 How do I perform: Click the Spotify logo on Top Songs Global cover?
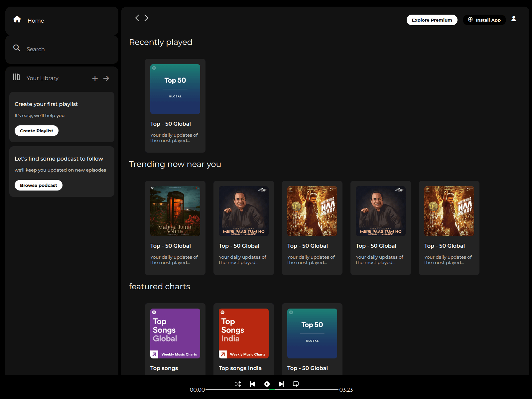[x=154, y=312]
